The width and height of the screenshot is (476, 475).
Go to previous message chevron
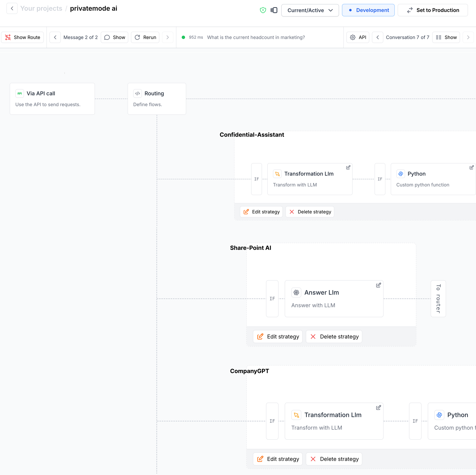click(55, 37)
